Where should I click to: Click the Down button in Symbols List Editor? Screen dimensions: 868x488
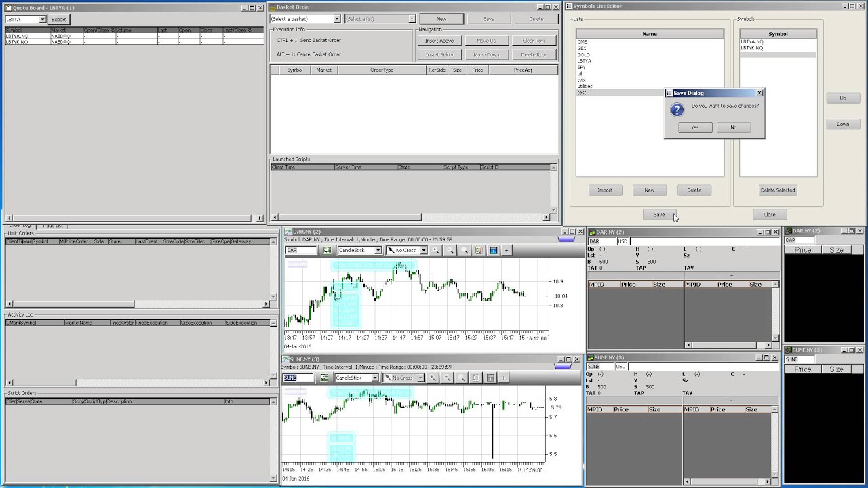coord(843,124)
